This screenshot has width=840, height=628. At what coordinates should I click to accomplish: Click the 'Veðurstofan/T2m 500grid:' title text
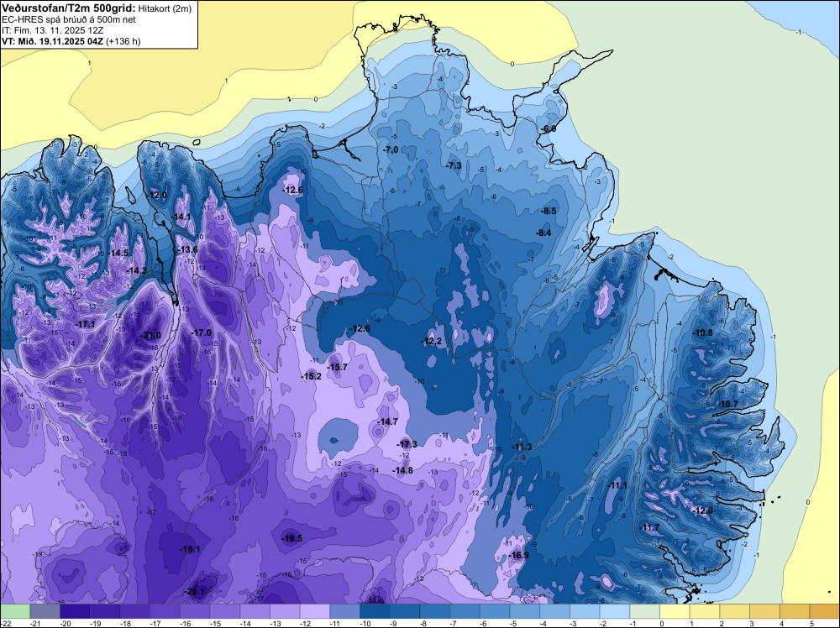[x=69, y=8]
